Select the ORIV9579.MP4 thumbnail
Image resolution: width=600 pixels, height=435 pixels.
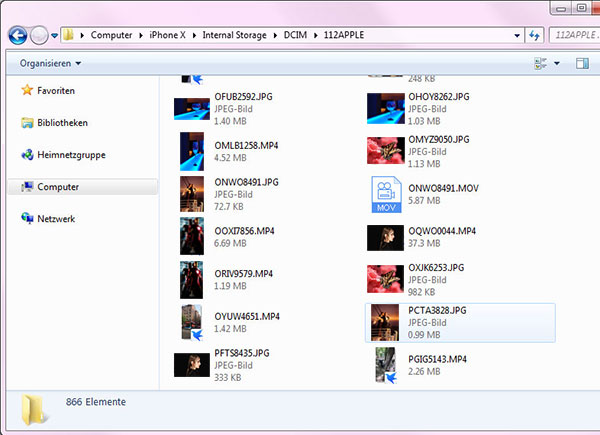click(192, 280)
